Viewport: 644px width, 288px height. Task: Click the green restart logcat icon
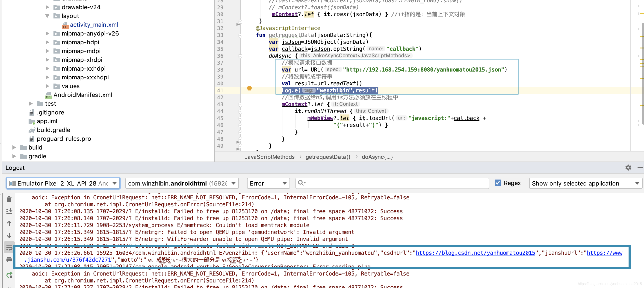(9, 275)
